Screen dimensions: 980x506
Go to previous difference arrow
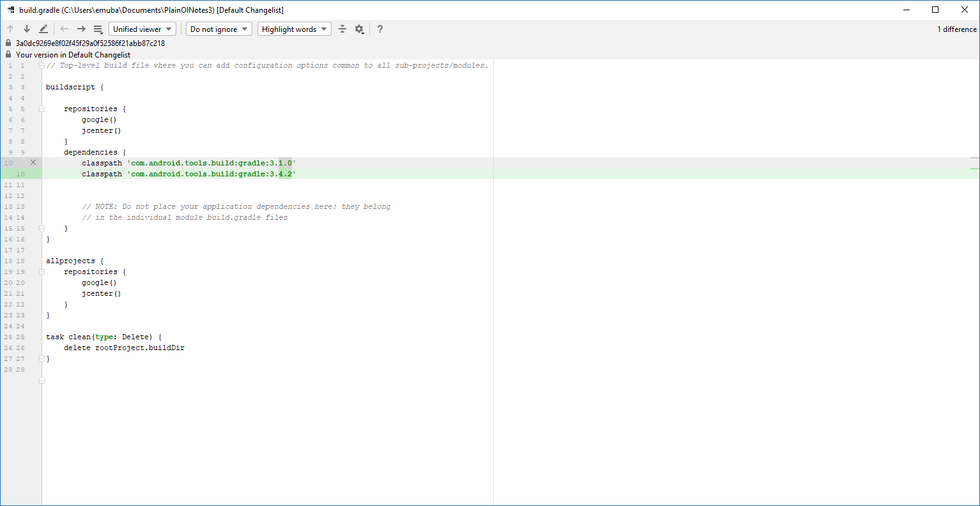point(10,29)
